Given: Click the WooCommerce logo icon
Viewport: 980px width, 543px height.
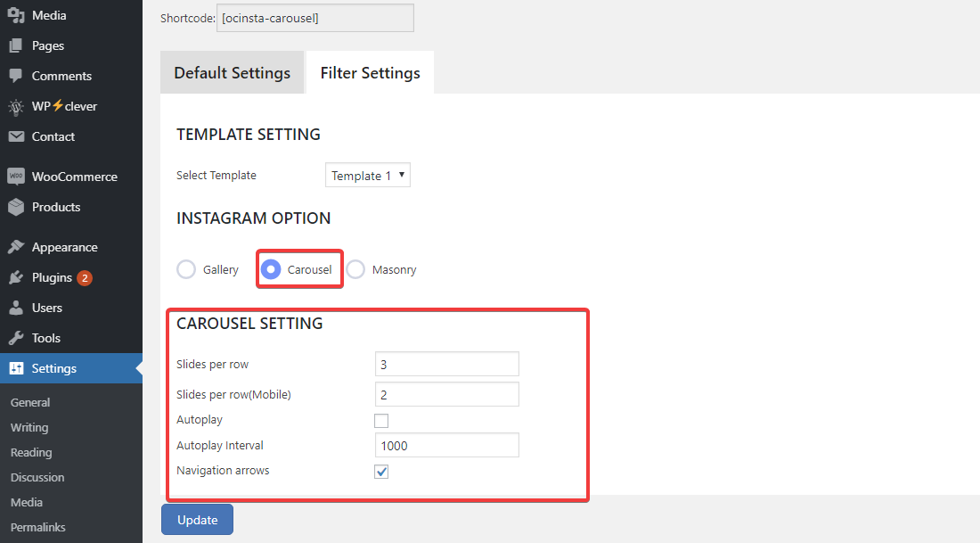Looking at the screenshot, I should point(16,177).
